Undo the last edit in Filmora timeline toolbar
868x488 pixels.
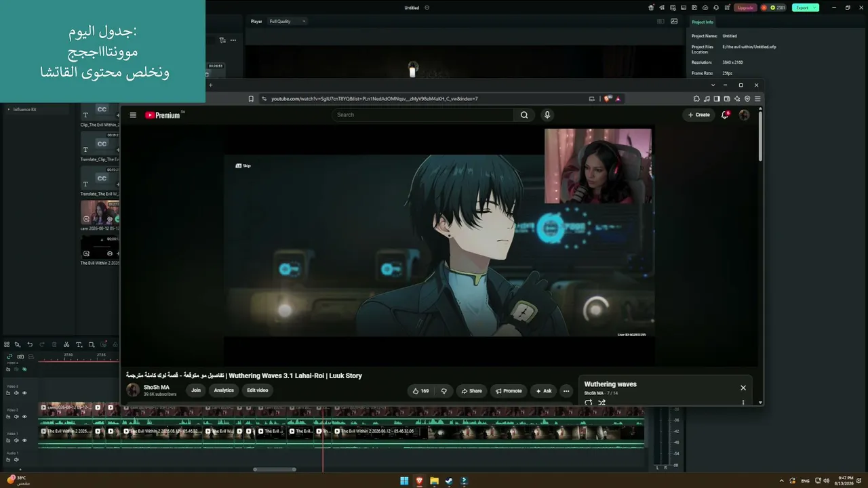(30, 344)
